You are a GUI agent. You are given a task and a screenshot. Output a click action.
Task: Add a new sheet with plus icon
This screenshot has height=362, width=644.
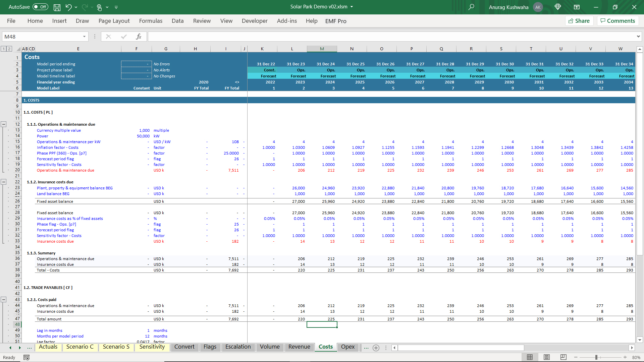click(x=376, y=348)
